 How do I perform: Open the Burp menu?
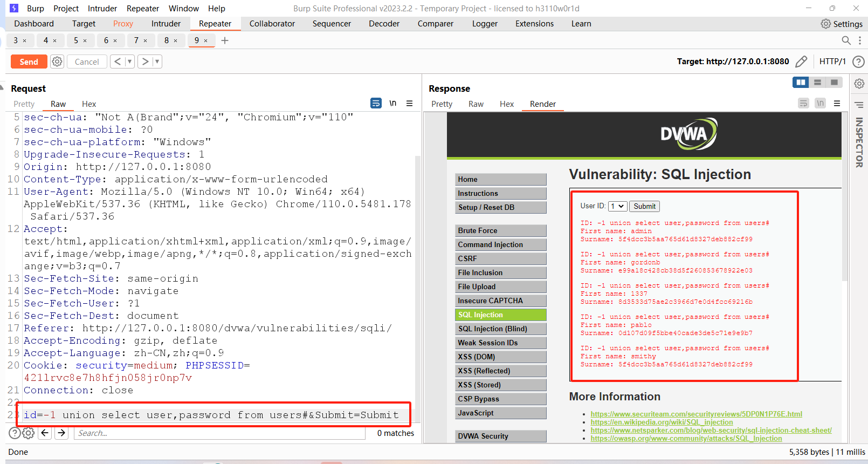click(x=36, y=8)
